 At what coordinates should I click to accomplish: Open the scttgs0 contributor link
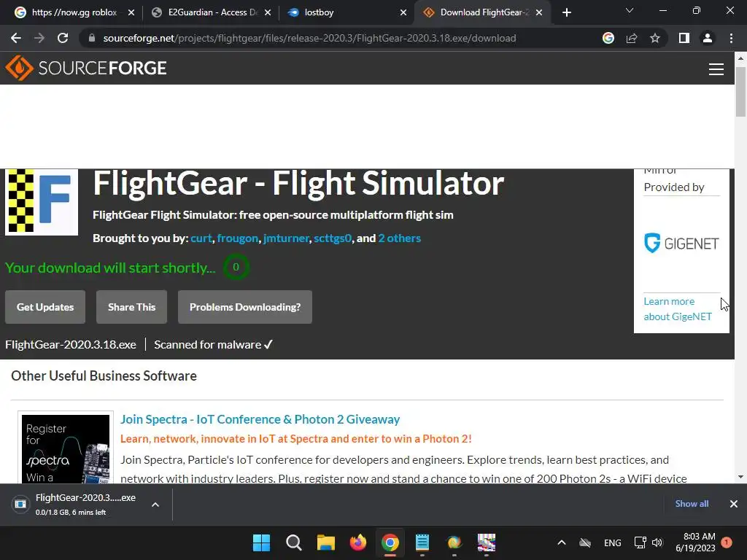[x=333, y=238]
